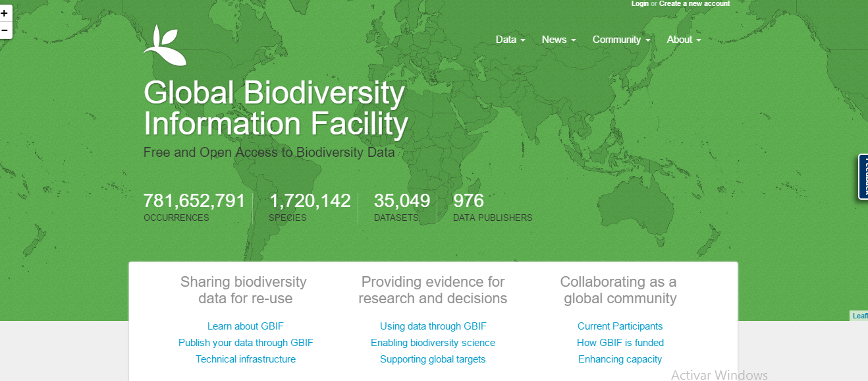Viewport: 868px width, 381px height.
Task: Zoom out on the map
Action: [5, 30]
